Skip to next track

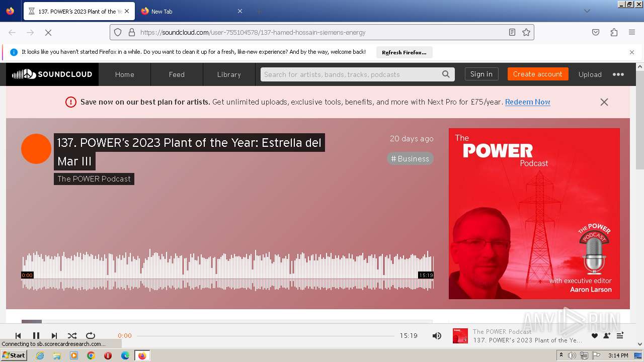click(54, 335)
